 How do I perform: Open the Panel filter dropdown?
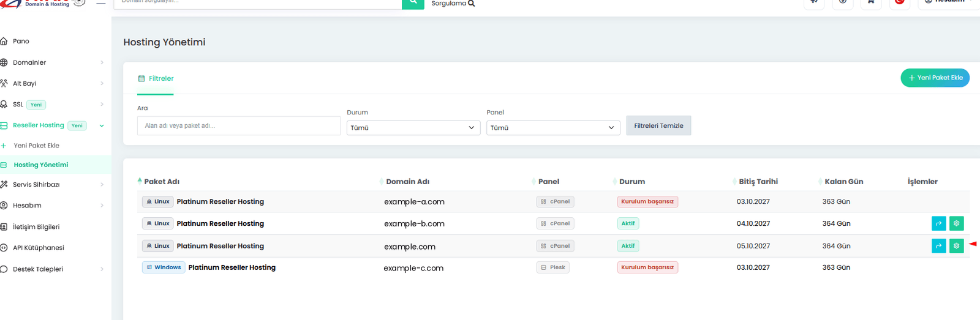coord(553,127)
